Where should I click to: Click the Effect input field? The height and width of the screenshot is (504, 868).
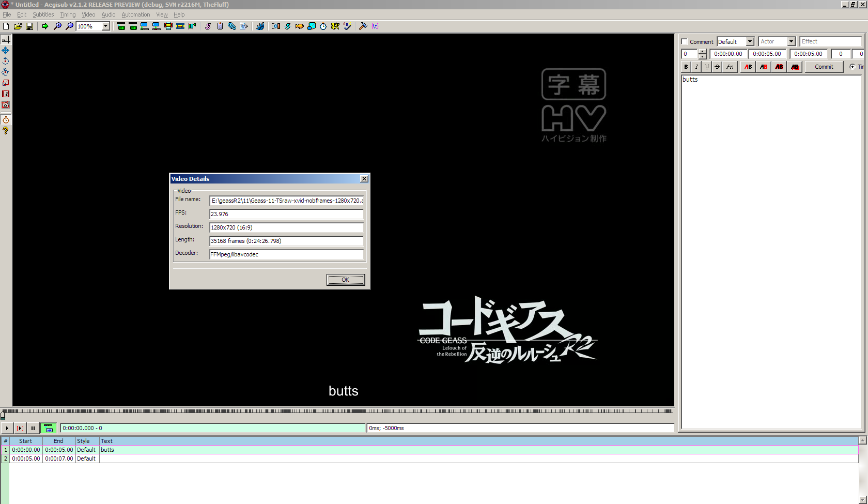831,41
